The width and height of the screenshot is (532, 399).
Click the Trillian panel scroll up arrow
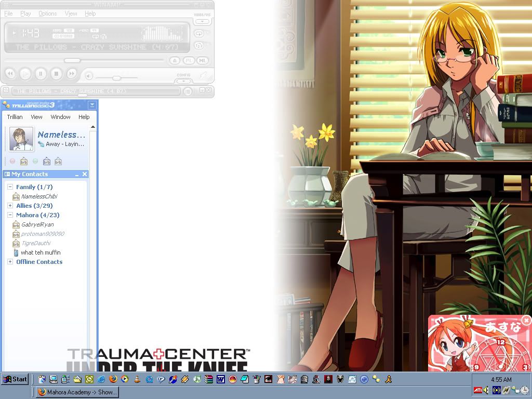tap(93, 127)
